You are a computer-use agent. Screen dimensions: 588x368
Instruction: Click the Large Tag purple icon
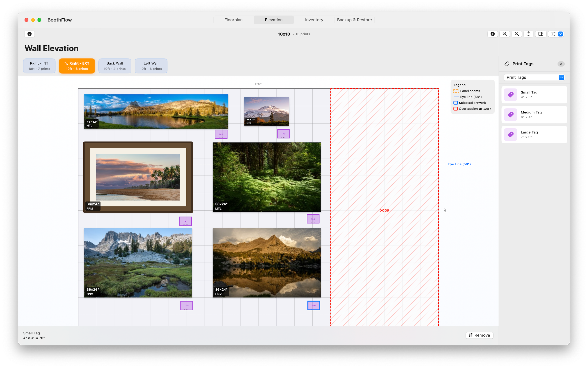pos(510,134)
